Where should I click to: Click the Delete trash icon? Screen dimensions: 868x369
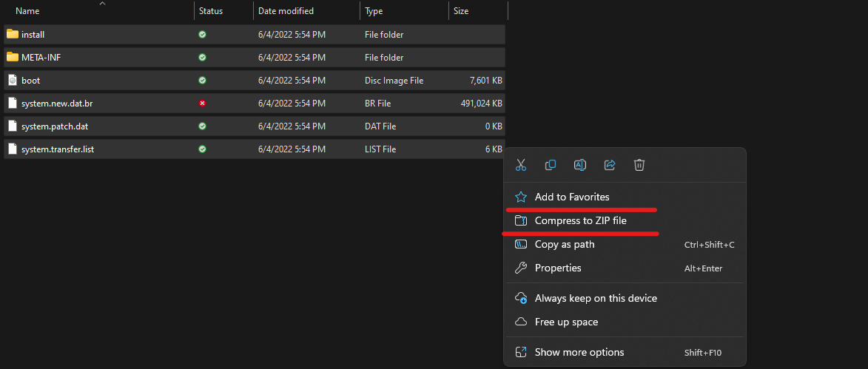(x=639, y=166)
